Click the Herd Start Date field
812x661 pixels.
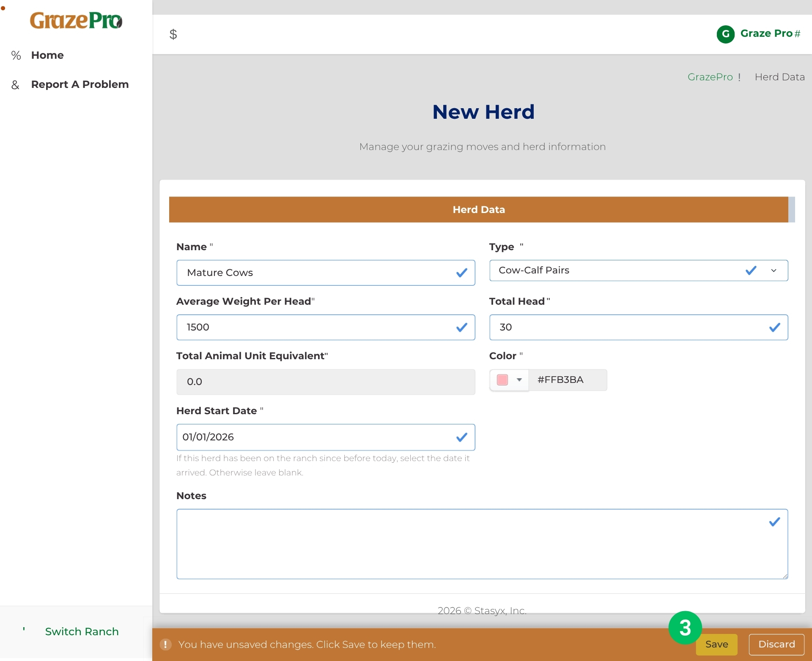(x=326, y=437)
